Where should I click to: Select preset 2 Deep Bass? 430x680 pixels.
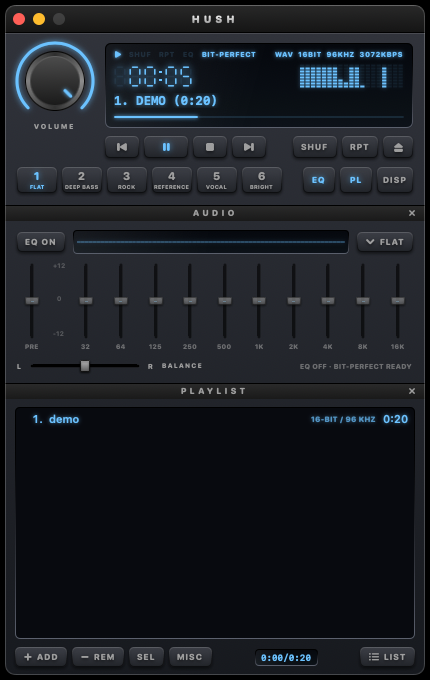[81, 180]
